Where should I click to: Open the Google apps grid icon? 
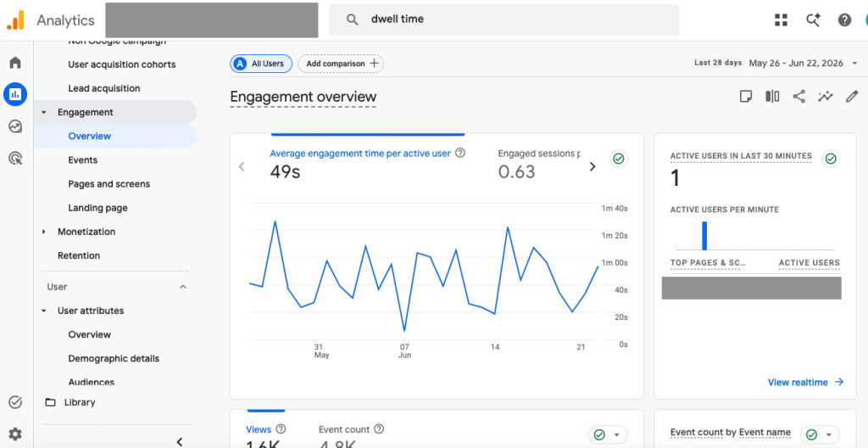(781, 20)
